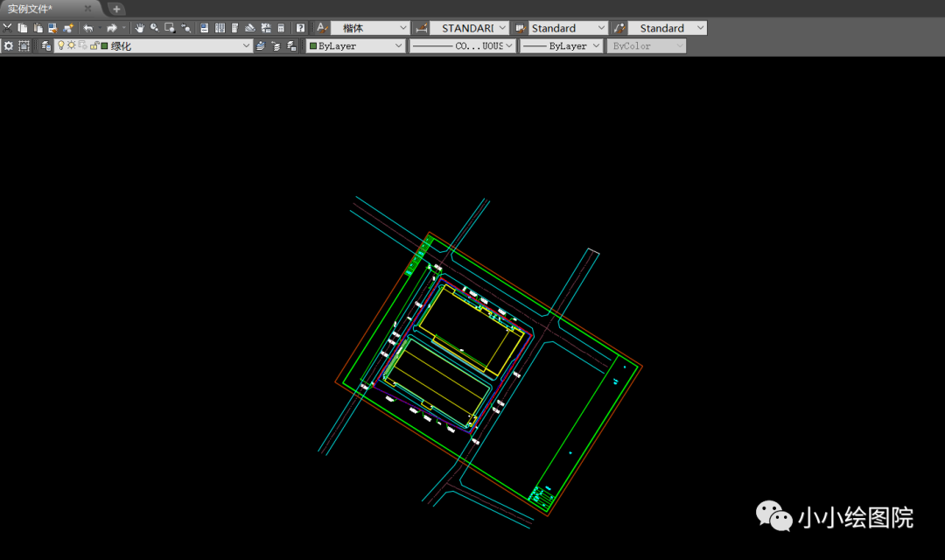Click the Match Properties brush icon

pos(53,28)
